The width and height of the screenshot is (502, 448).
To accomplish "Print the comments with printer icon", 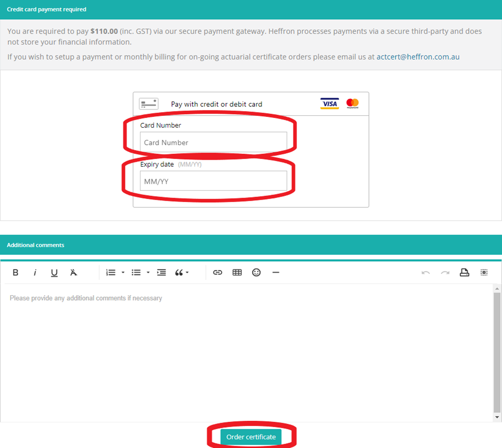I will [464, 273].
